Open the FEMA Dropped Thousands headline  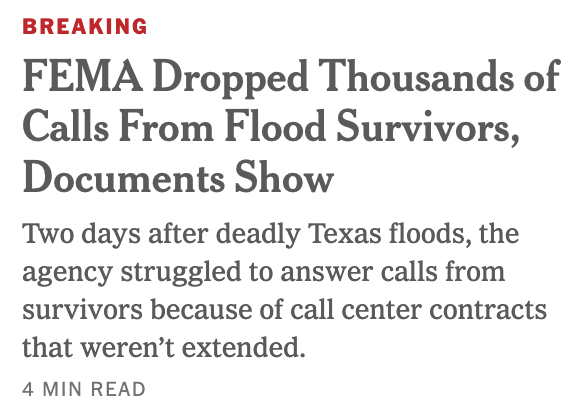click(292, 126)
